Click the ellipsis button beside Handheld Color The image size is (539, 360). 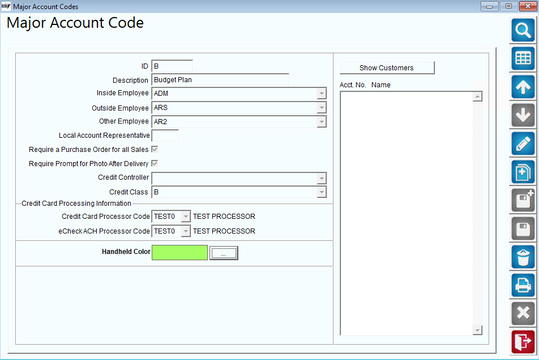click(223, 253)
